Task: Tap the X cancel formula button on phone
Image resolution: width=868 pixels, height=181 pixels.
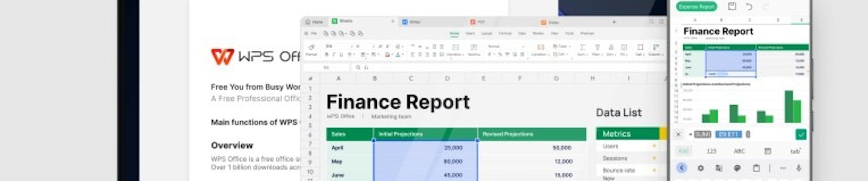Action: pos(678,134)
